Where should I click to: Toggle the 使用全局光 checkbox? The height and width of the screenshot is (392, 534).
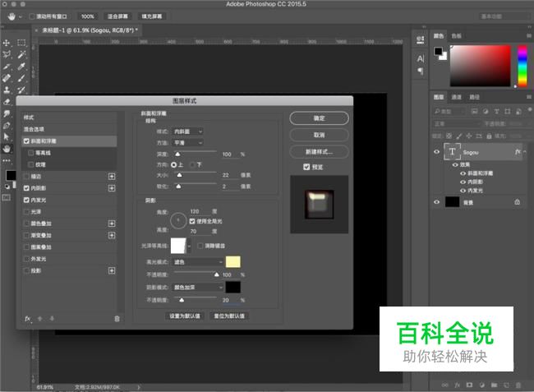click(192, 221)
